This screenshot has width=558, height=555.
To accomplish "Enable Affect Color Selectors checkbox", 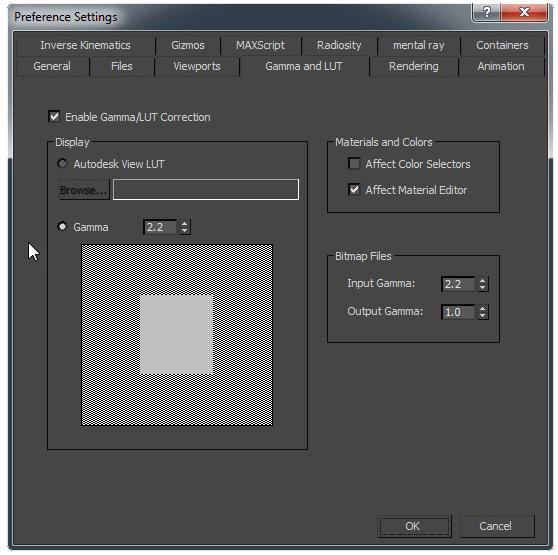I will coord(354,163).
